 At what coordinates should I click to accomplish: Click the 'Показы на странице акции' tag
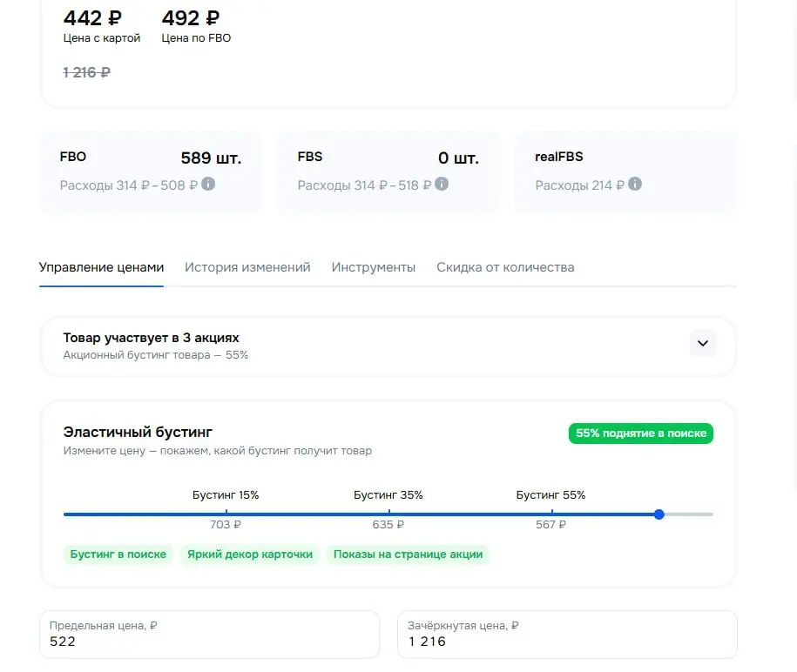click(x=409, y=554)
